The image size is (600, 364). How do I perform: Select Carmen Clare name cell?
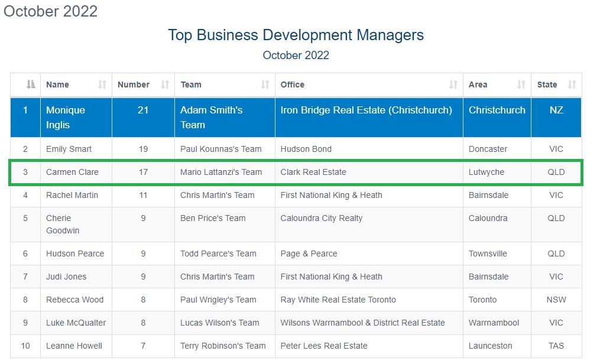[76, 172]
